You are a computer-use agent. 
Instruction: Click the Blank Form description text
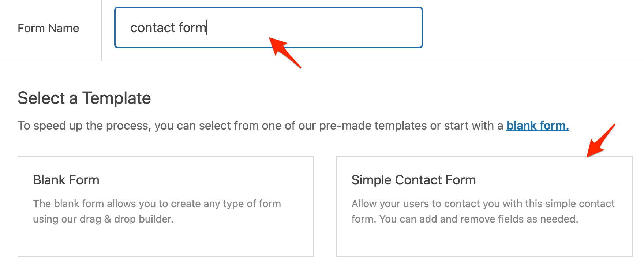[x=157, y=211]
